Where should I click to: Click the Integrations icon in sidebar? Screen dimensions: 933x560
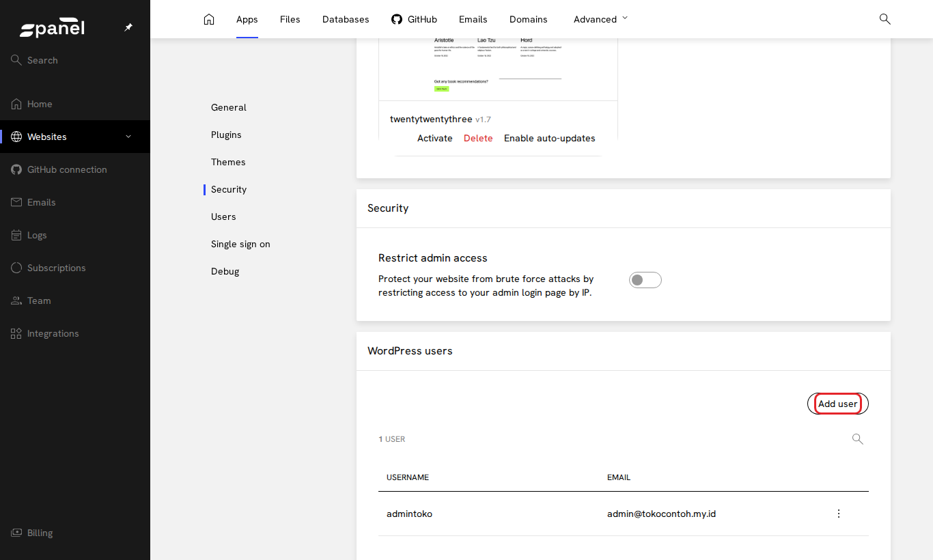[x=16, y=333]
